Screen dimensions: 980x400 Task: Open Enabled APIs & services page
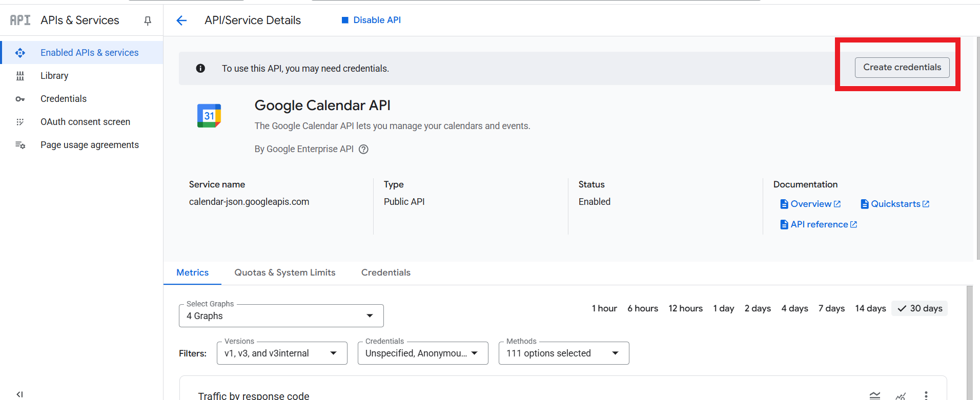(82, 53)
